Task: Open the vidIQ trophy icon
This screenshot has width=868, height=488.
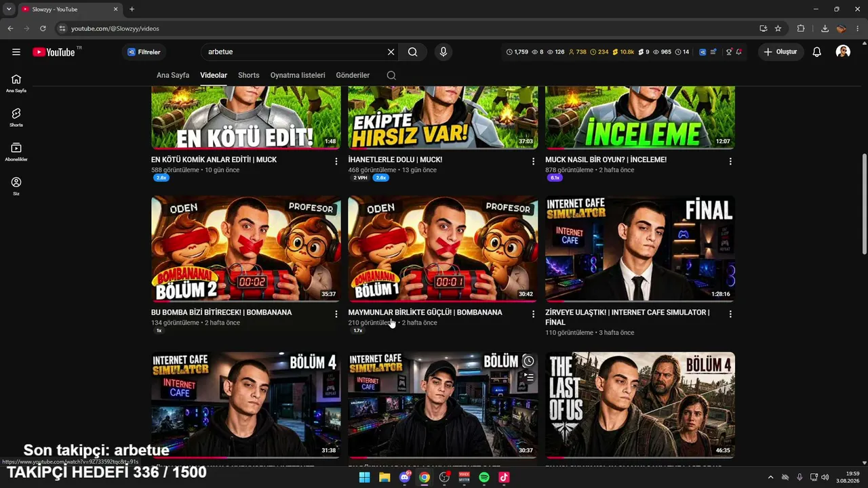Action: click(x=729, y=52)
